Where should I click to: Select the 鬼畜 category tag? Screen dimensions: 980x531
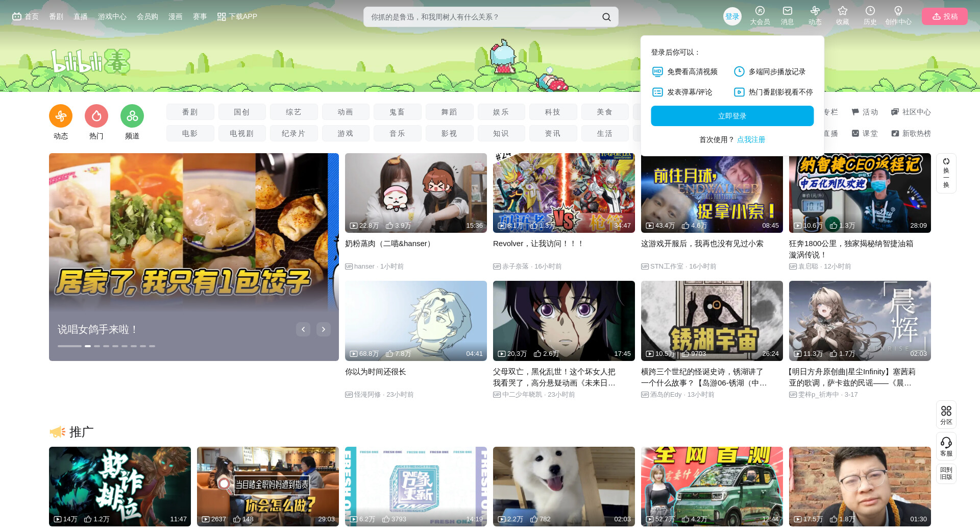(x=398, y=112)
